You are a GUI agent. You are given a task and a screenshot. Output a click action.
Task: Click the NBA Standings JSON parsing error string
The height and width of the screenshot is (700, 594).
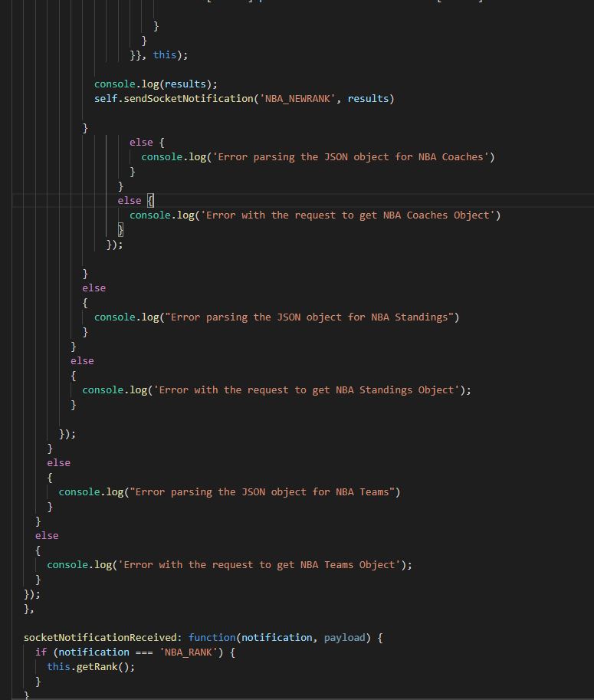click(x=309, y=317)
